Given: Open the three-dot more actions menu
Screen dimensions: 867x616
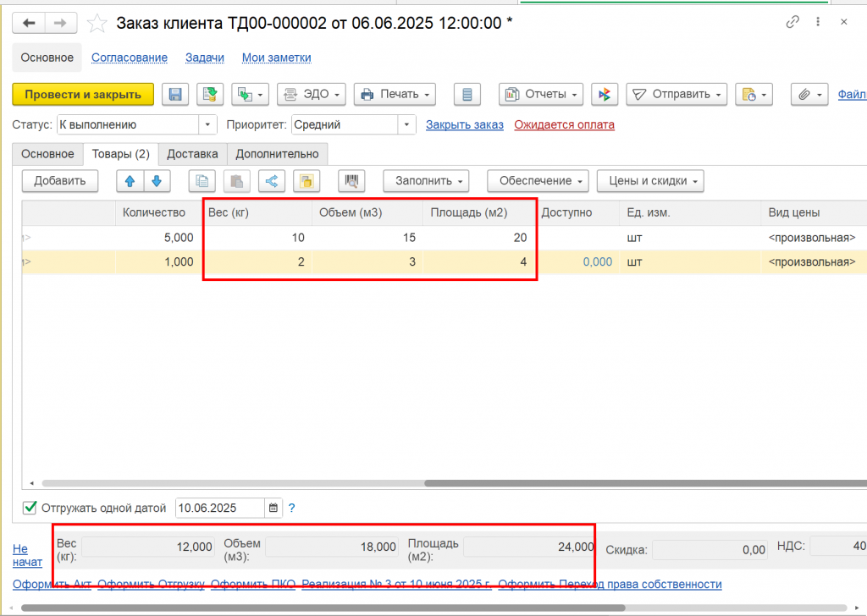Looking at the screenshot, I should [818, 22].
